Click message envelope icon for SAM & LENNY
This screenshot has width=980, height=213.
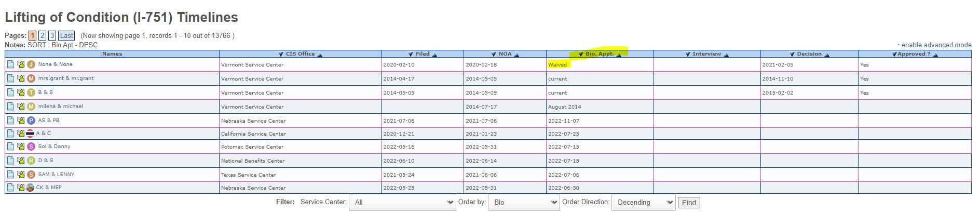21,175
